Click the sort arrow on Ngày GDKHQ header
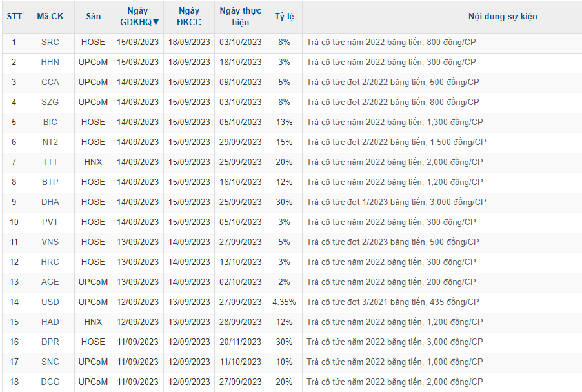 156,22
